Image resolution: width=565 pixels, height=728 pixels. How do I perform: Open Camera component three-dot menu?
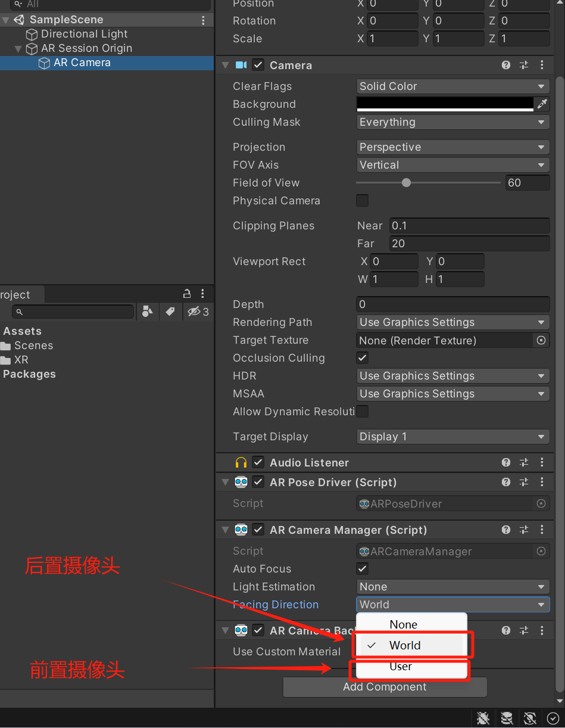pos(542,66)
